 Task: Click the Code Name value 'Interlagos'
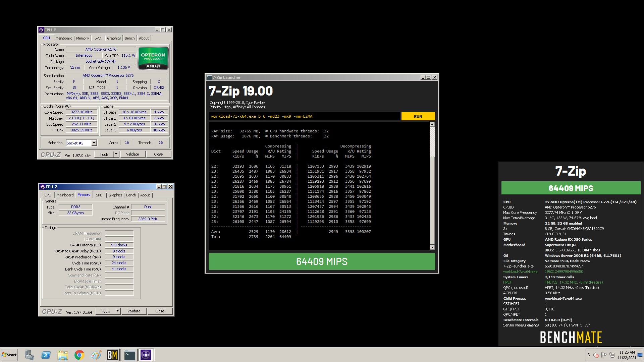pos(84,55)
